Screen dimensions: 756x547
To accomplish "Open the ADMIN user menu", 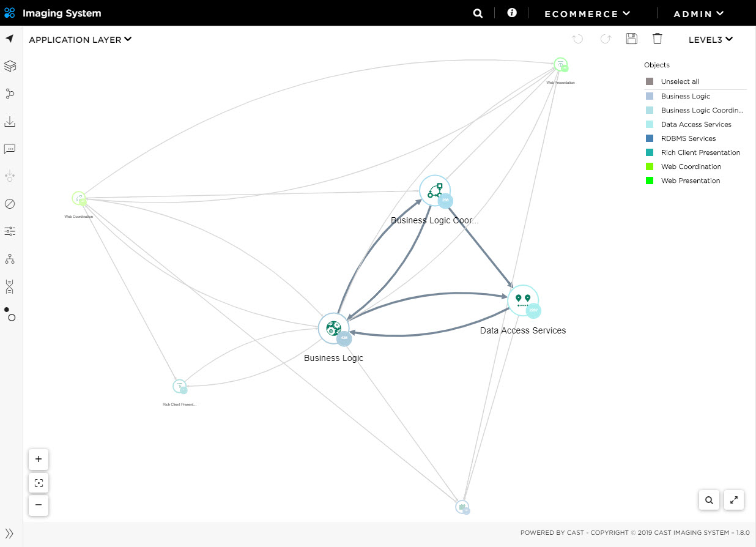I will click(x=698, y=13).
